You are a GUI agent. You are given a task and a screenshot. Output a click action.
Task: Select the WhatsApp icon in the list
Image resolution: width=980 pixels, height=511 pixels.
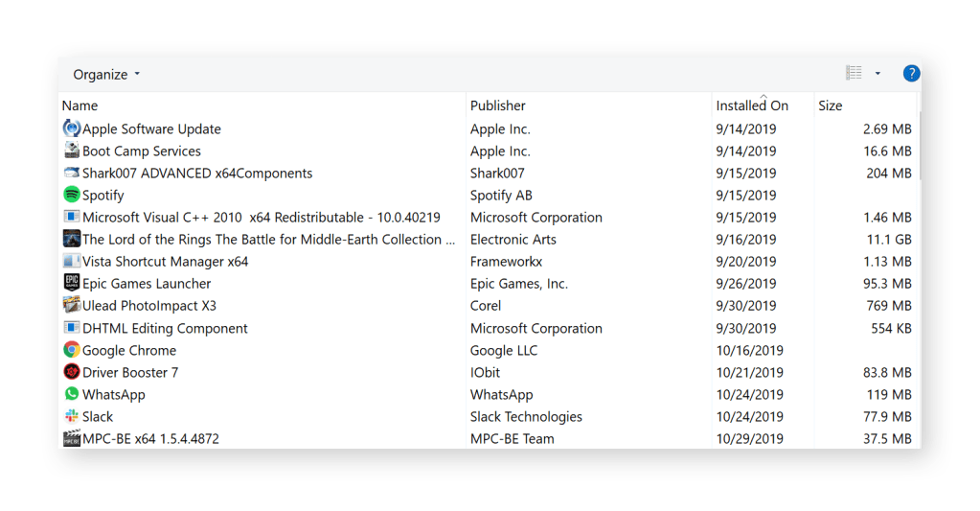71,395
